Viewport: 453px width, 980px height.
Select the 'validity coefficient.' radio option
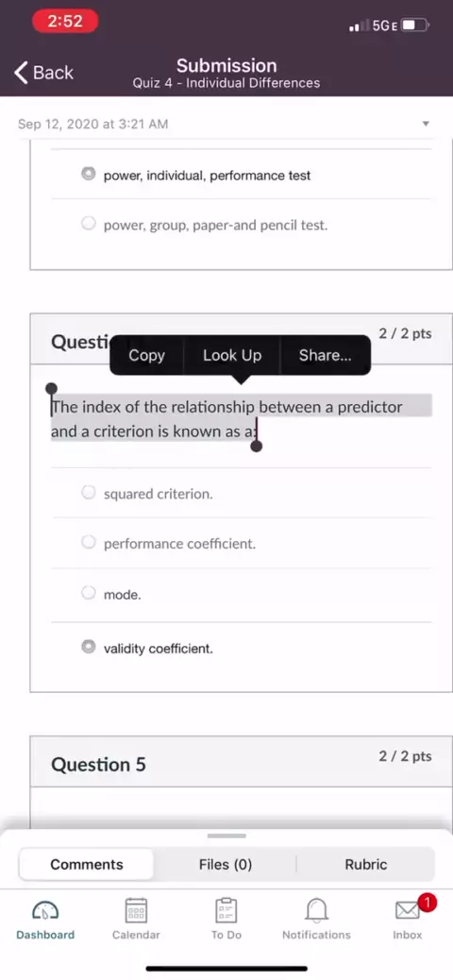click(89, 647)
